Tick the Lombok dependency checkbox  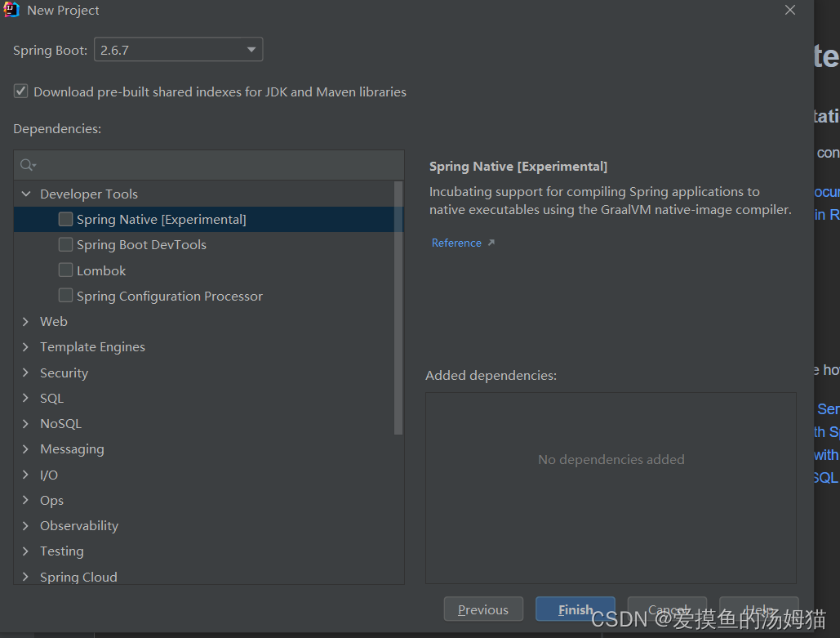click(x=65, y=270)
